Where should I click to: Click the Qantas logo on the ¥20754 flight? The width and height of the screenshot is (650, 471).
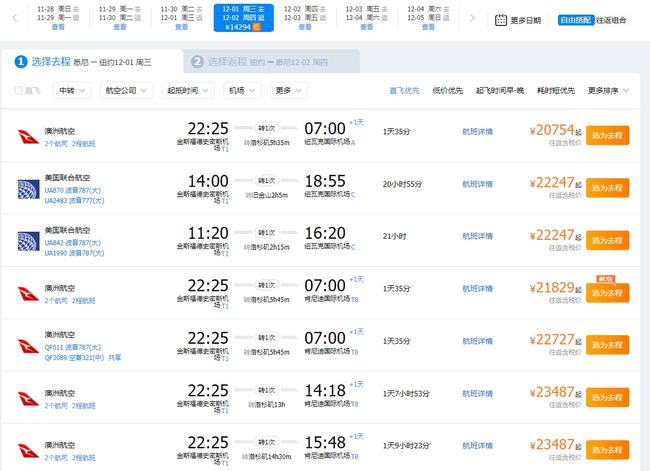tap(28, 136)
